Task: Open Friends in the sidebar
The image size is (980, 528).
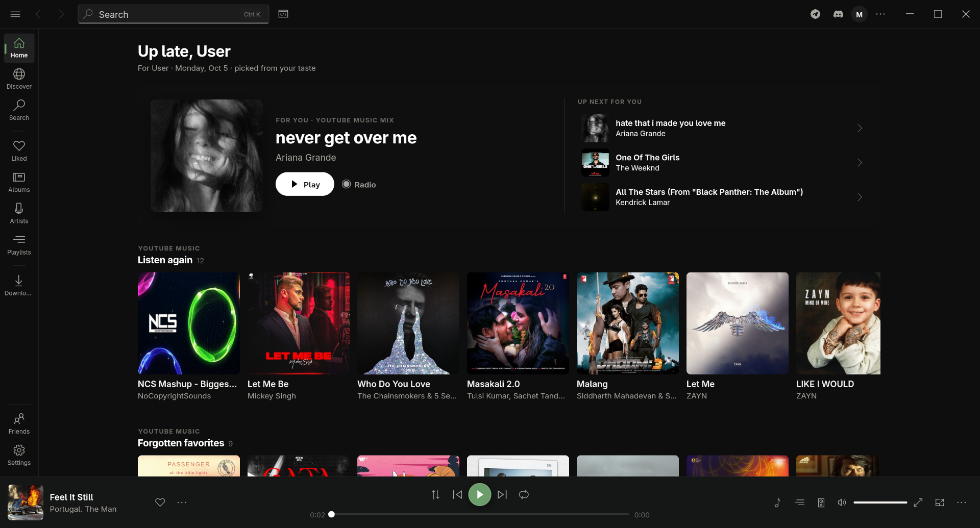Action: [x=19, y=424]
